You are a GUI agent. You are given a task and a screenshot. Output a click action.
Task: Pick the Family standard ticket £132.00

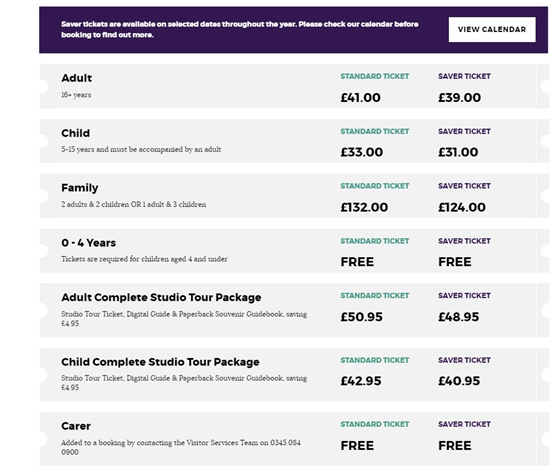(x=364, y=207)
